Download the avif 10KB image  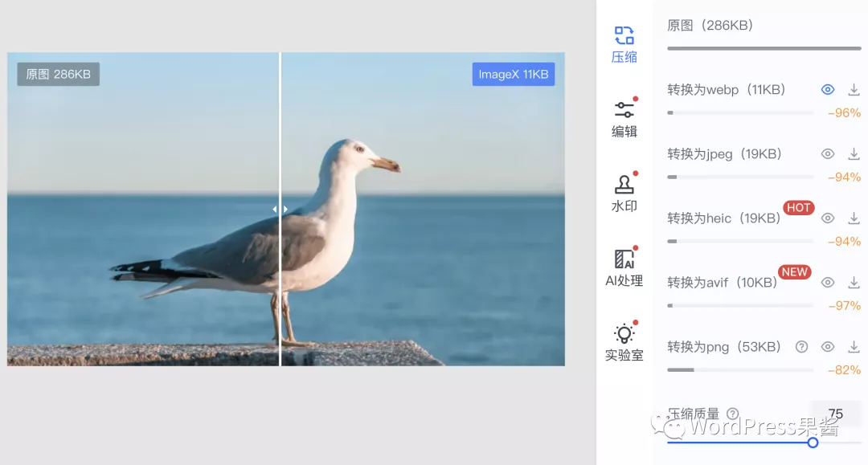coord(854,283)
